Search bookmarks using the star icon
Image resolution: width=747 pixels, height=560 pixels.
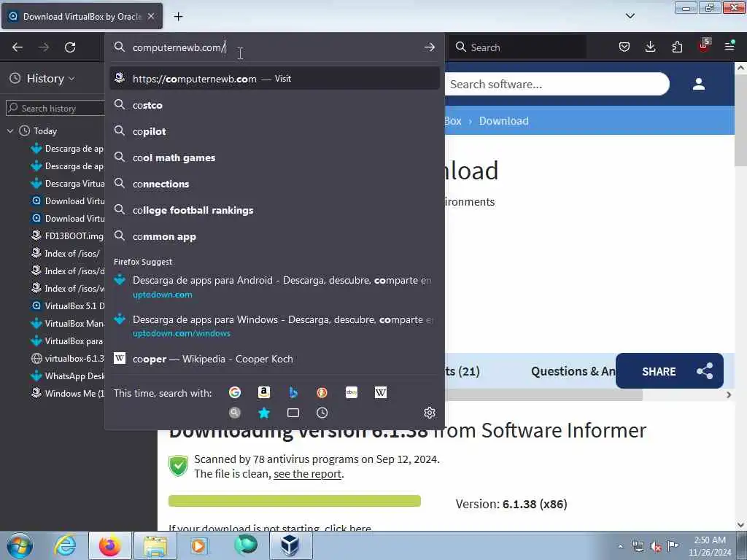tap(264, 413)
